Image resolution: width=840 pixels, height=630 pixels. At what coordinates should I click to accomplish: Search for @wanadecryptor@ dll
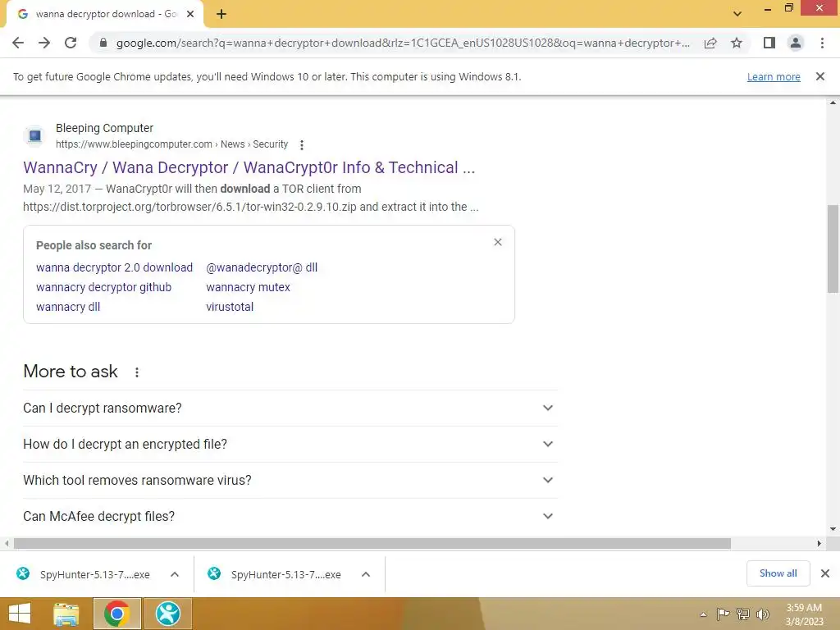pyautogui.click(x=262, y=267)
